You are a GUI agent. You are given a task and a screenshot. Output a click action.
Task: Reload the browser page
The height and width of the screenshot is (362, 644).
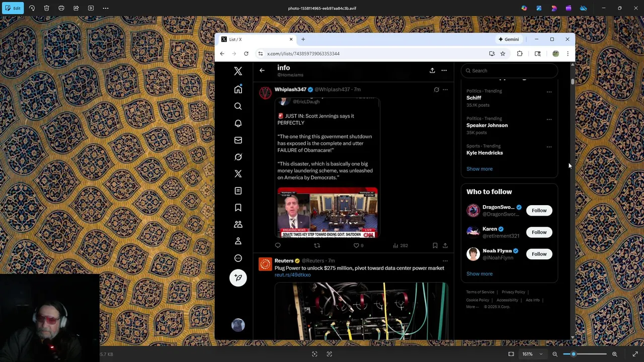point(246,53)
